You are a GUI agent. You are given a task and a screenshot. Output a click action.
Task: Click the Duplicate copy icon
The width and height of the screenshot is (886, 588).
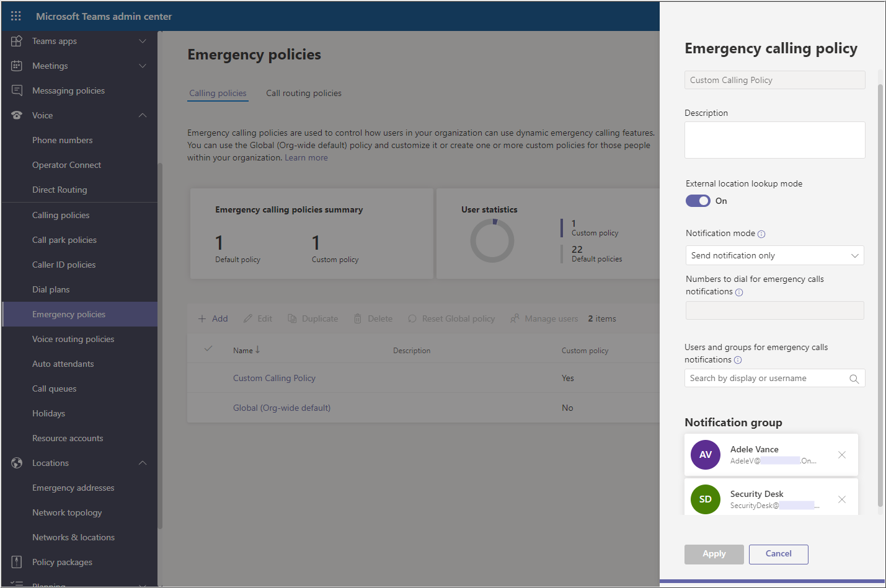292,318
